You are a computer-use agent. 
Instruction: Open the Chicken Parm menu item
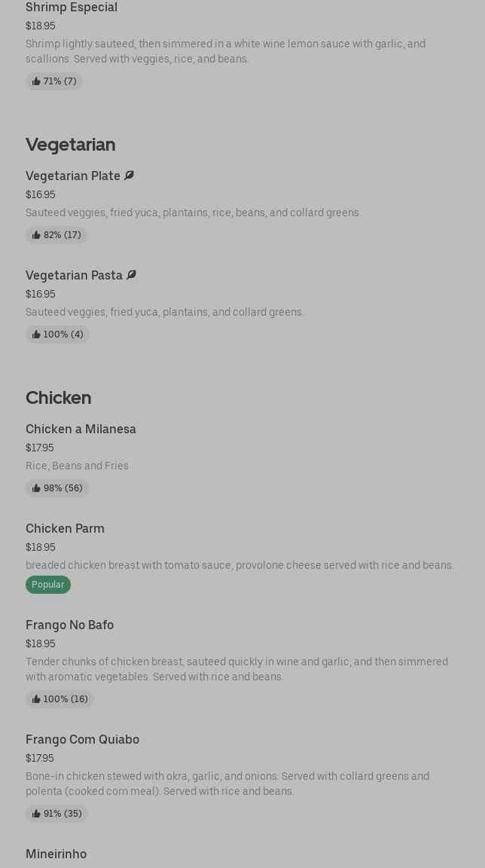(65, 528)
